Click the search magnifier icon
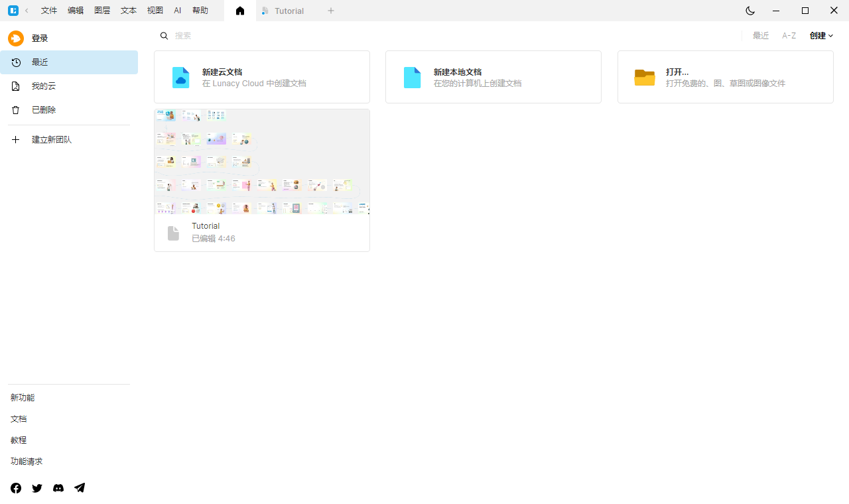This screenshot has width=849, height=504. [x=164, y=35]
